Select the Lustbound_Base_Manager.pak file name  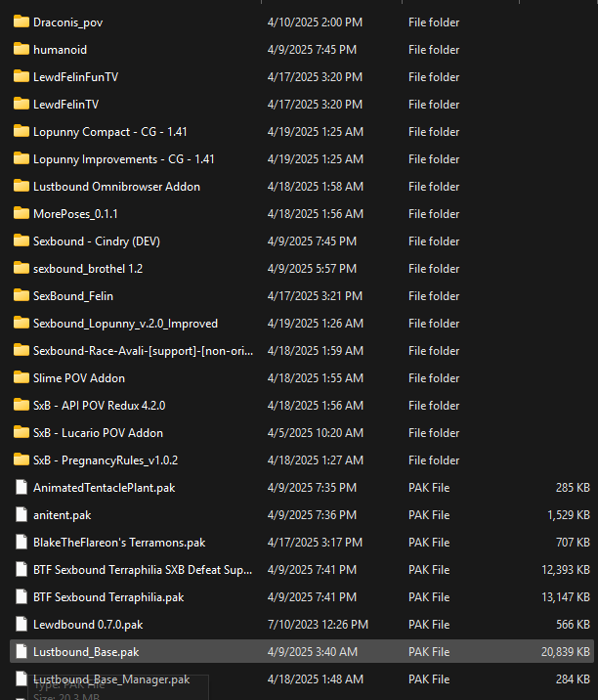[111, 679]
